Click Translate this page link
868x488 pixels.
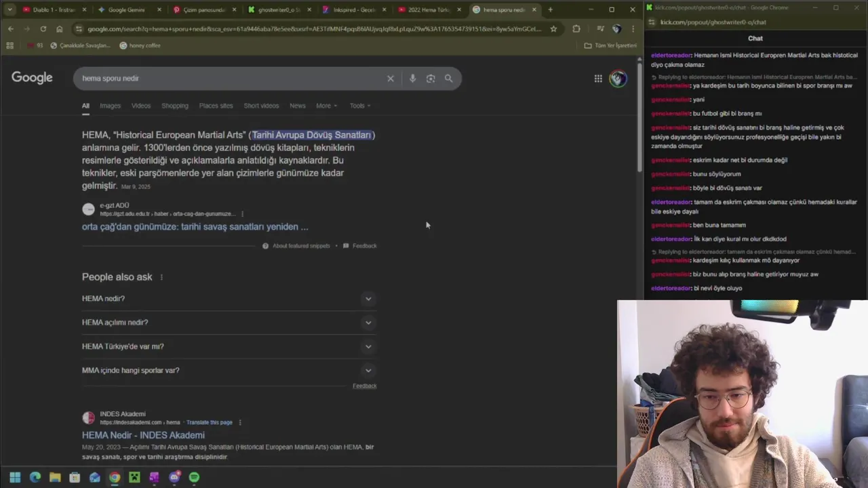[x=210, y=422]
